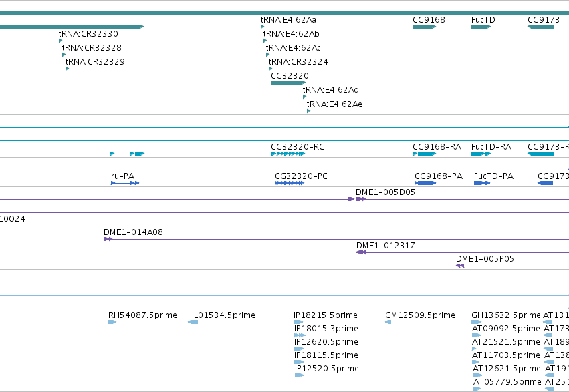This screenshot has height=392, width=569.
Task: Select the DME1-014A08 feature arrows
Action: 108,239
